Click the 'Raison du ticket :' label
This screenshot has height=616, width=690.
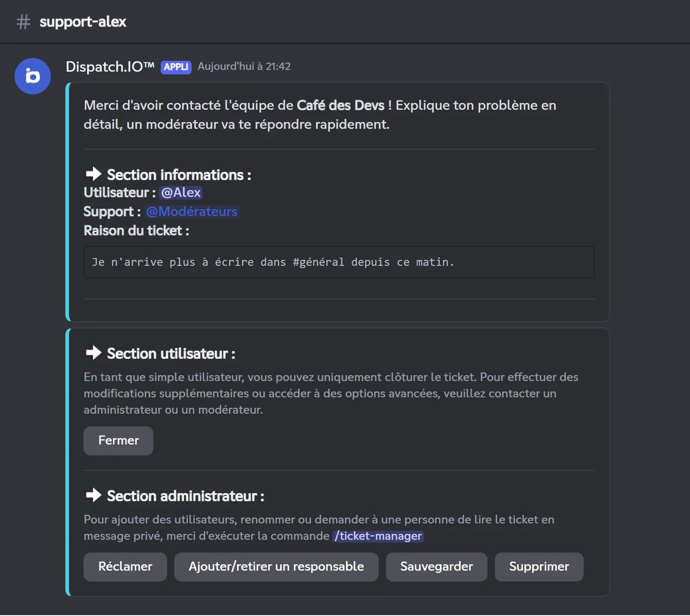[136, 230]
